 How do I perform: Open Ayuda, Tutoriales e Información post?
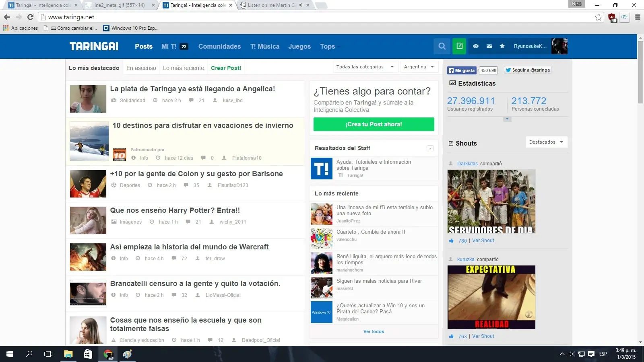pos(374,165)
